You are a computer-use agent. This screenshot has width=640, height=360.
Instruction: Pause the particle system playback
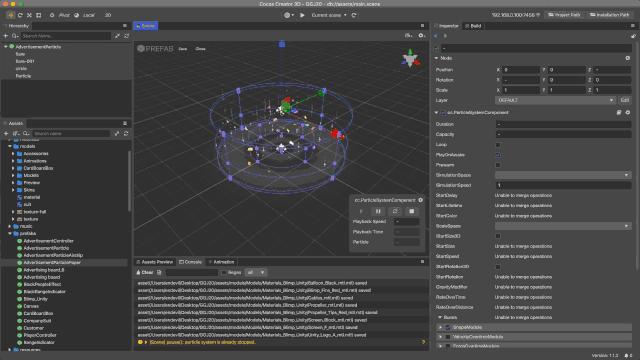[x=378, y=211]
